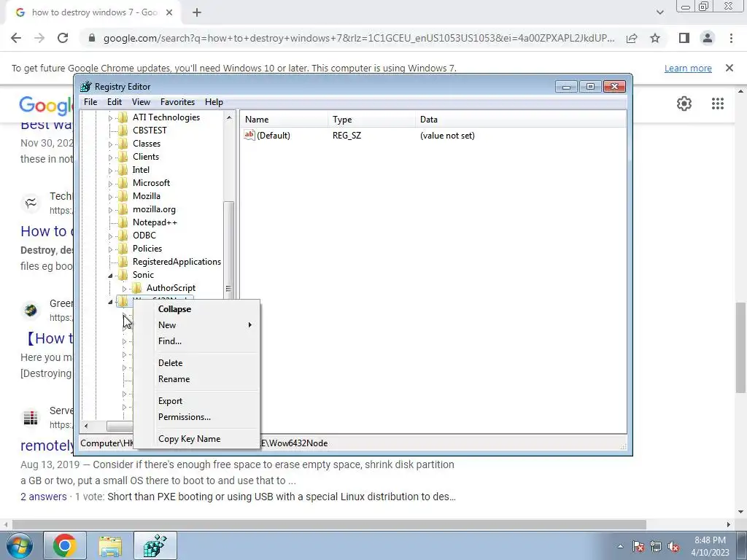
Task: Click the Learn more link
Action: point(688,68)
